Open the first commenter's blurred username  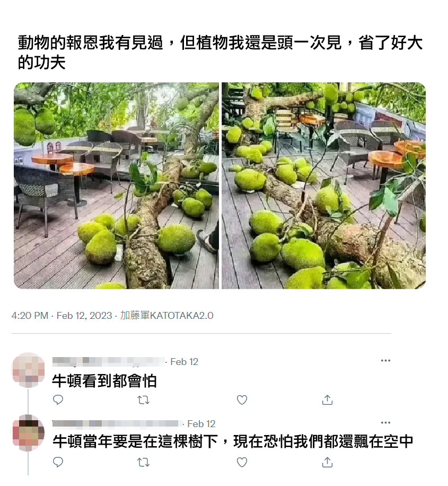[x=108, y=361]
